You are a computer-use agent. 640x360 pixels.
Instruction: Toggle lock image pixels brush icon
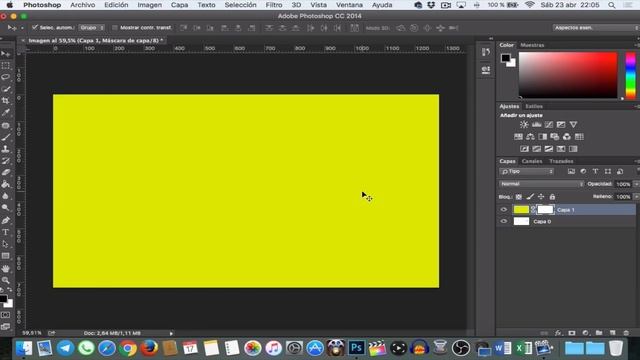(530, 197)
